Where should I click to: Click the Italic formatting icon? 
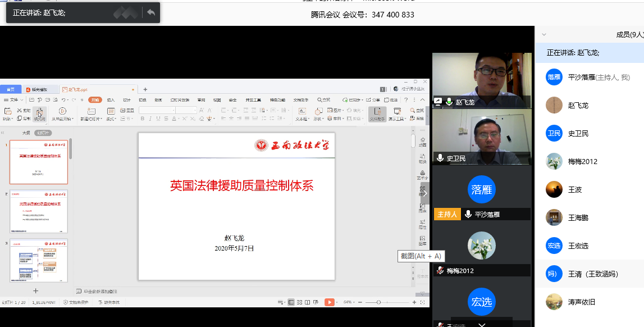coord(150,119)
